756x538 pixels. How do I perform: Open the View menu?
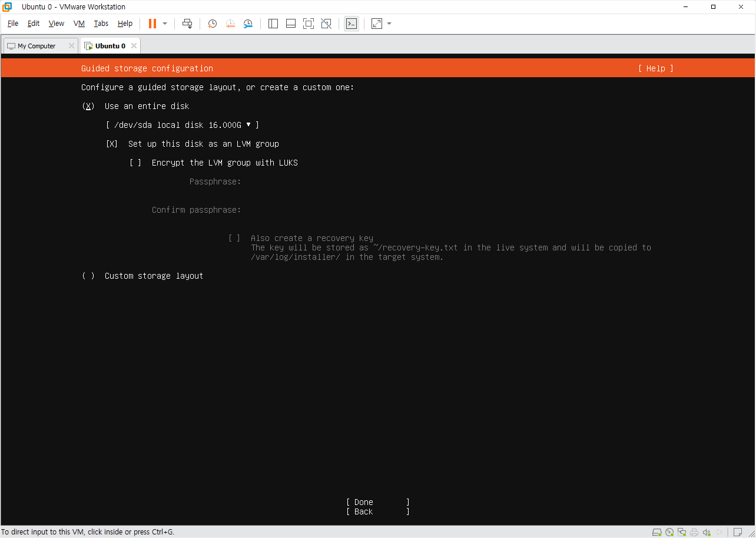click(x=57, y=24)
